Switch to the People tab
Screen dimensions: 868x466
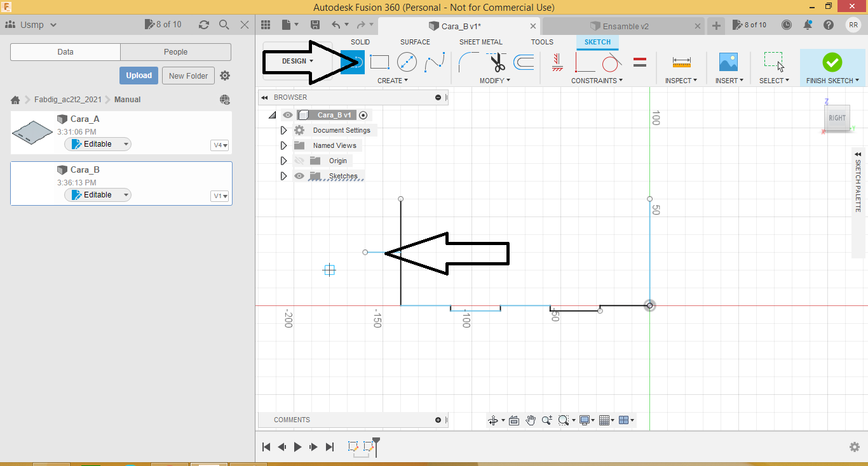pyautogui.click(x=175, y=52)
